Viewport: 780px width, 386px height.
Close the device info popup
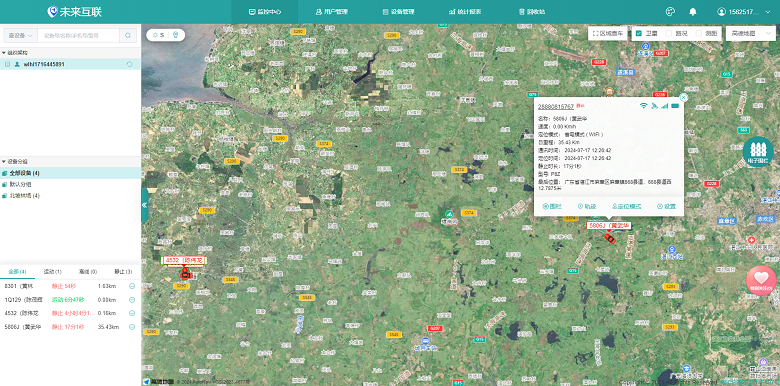pos(683,97)
